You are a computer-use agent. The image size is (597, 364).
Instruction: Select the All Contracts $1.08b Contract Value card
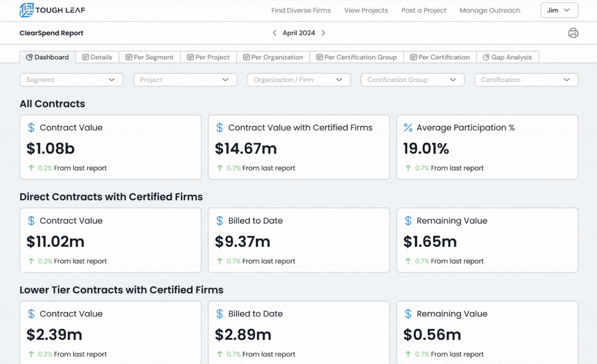[110, 148]
